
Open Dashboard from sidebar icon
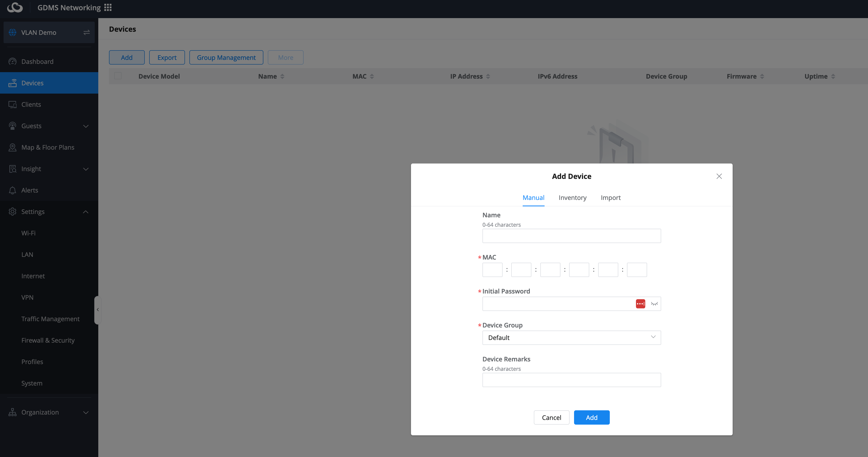click(13, 61)
